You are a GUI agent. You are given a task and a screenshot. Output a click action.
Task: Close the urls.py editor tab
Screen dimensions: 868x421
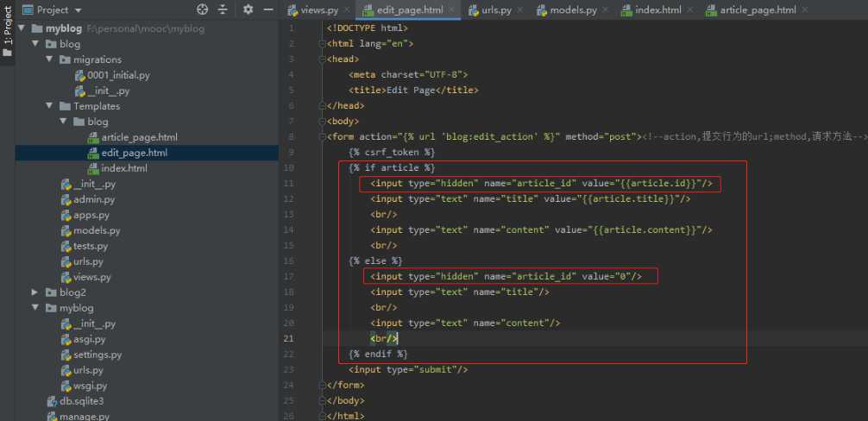coord(520,10)
